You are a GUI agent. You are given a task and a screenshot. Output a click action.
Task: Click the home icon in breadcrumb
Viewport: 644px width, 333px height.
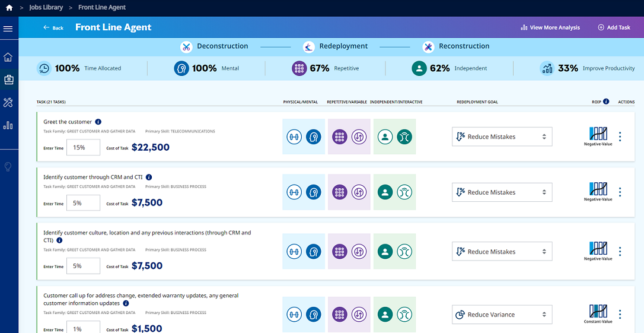tap(9, 8)
